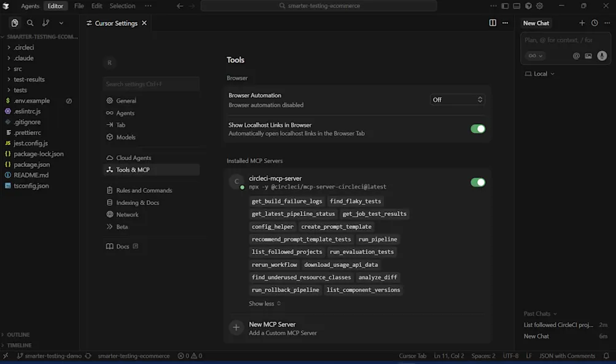616x364 pixels.
Task: Select the Cursor Settings tab
Action: click(x=117, y=23)
